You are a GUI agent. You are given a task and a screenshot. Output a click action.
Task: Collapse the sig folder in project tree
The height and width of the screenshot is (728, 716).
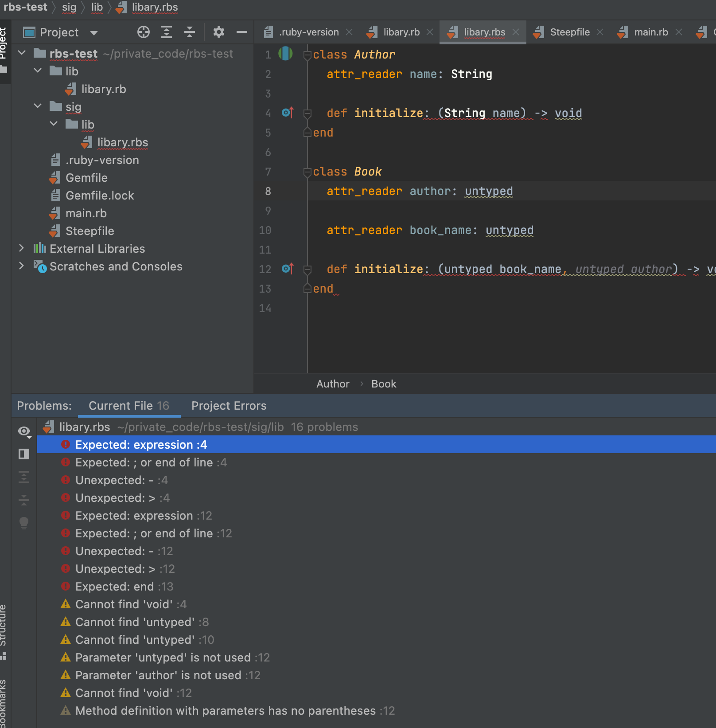click(38, 106)
